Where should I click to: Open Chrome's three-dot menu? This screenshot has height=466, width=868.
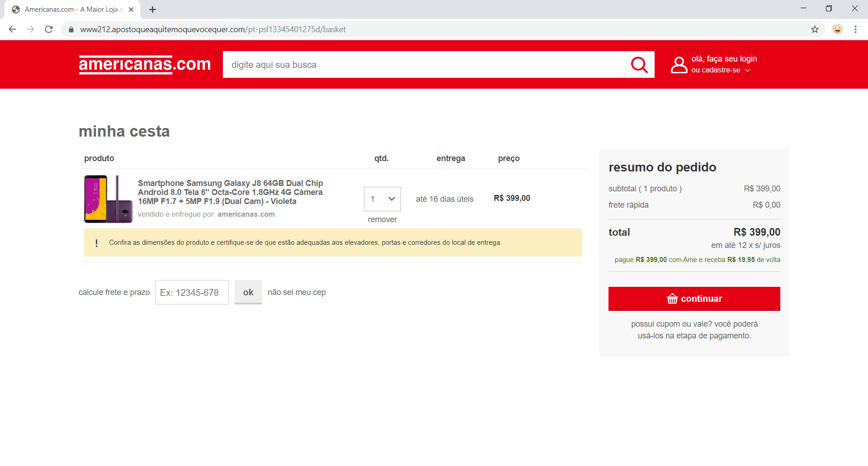pyautogui.click(x=855, y=29)
